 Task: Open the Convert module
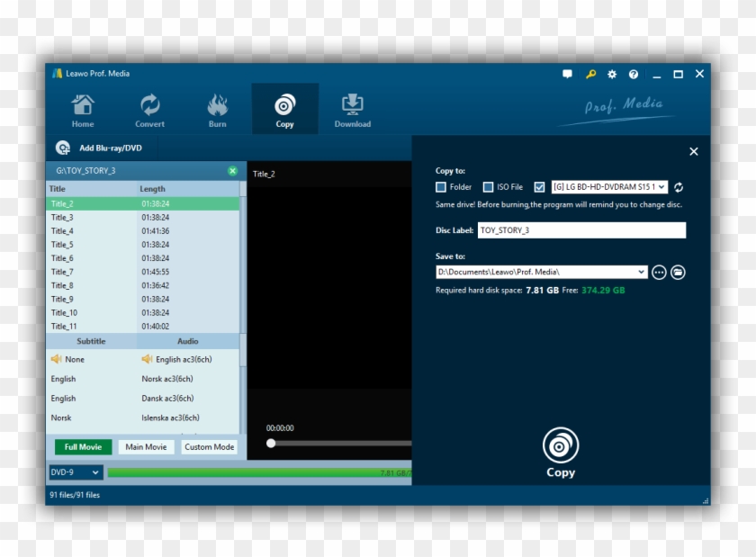149,111
